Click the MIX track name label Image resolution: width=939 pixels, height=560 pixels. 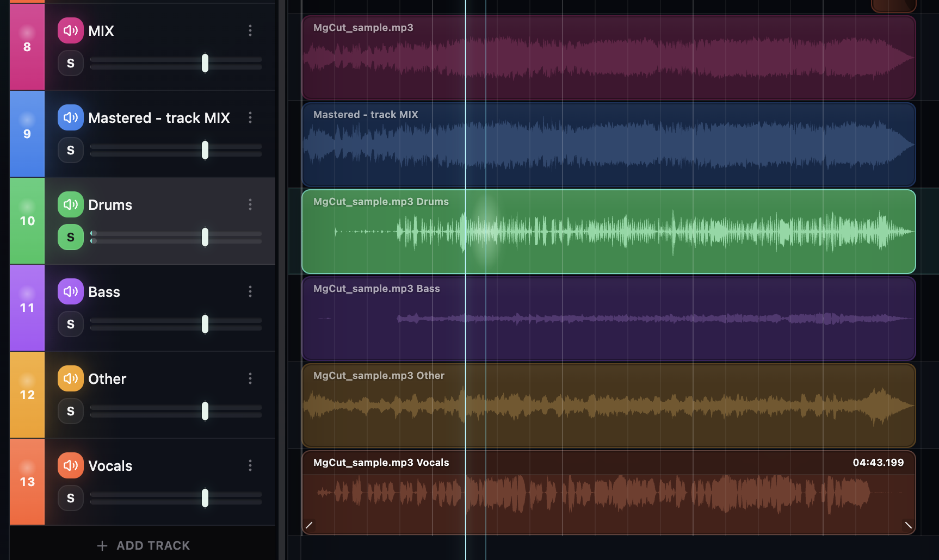pos(101,31)
